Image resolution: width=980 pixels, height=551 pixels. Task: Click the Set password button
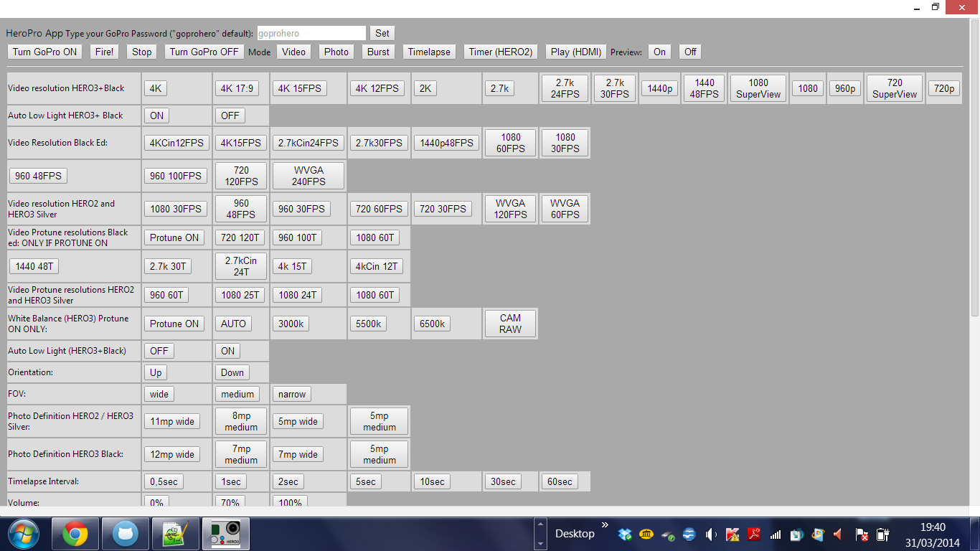pyautogui.click(x=382, y=33)
